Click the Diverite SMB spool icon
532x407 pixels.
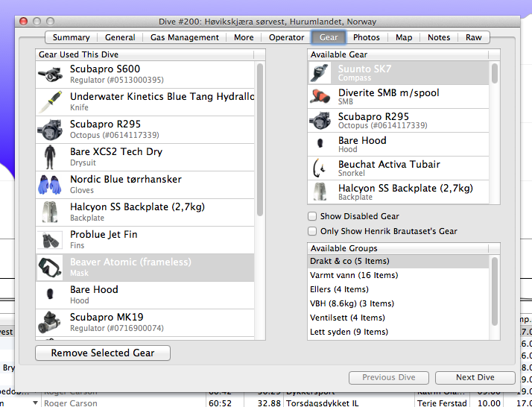pos(321,98)
